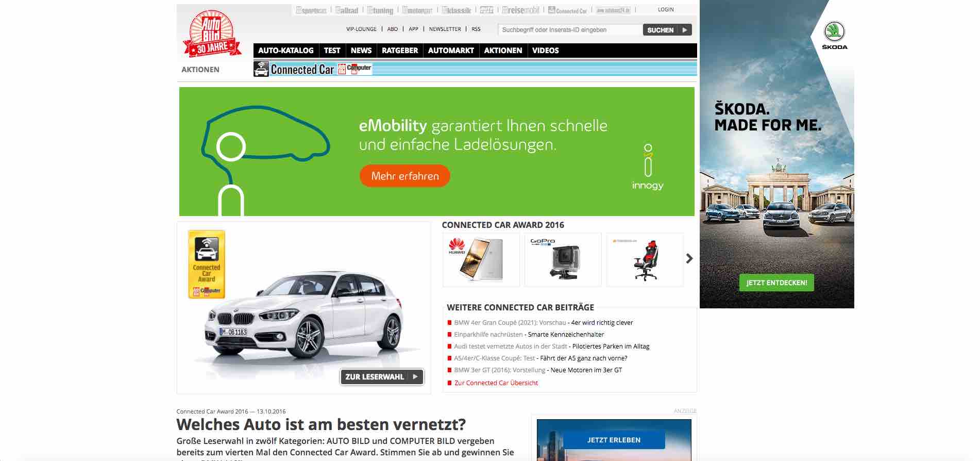Viewport: 980px width, 461px height.
Task: Open the AKTIONEN menu in the black bar
Action: 503,51
